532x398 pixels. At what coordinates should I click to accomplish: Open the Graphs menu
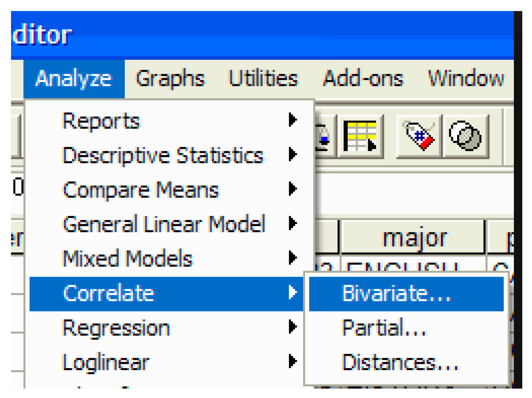[170, 79]
